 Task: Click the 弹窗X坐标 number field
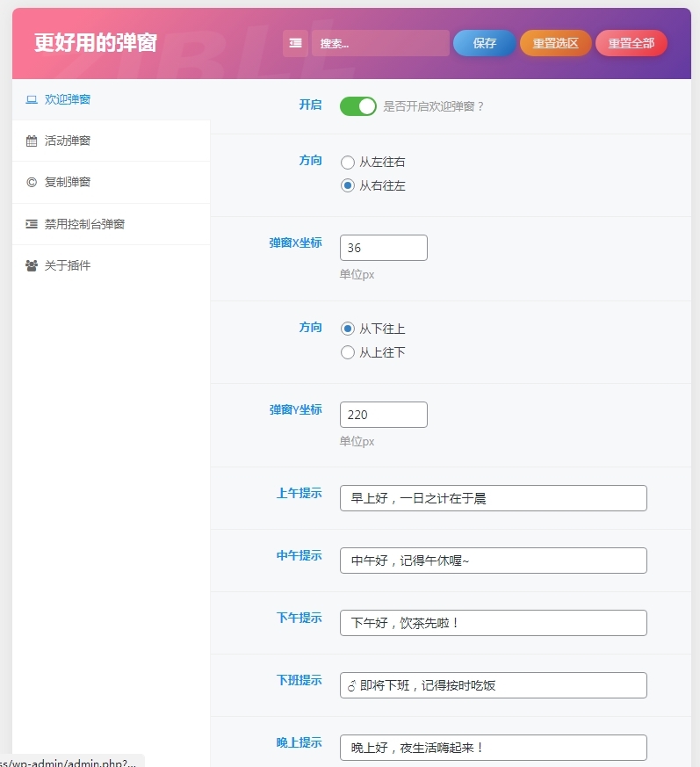coord(383,248)
